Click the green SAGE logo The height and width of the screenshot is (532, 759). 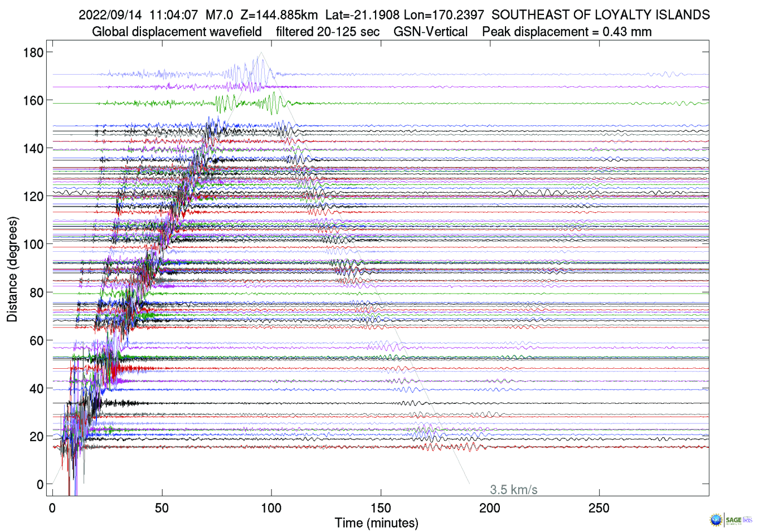(733, 520)
